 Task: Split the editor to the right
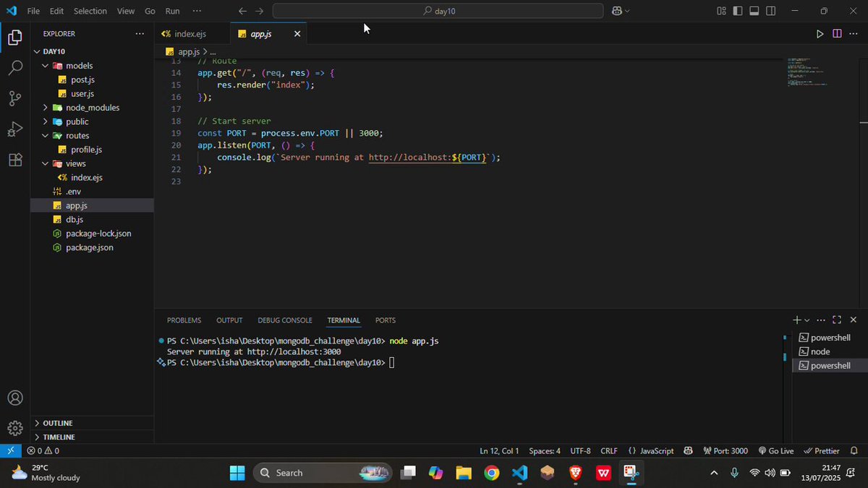pyautogui.click(x=837, y=34)
